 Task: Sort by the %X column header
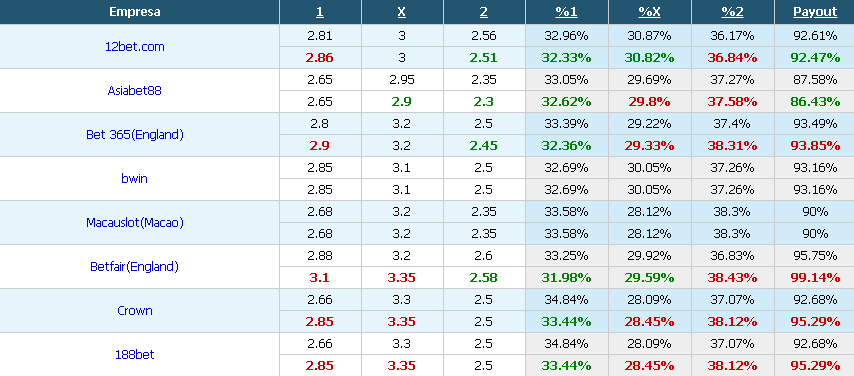pos(649,12)
